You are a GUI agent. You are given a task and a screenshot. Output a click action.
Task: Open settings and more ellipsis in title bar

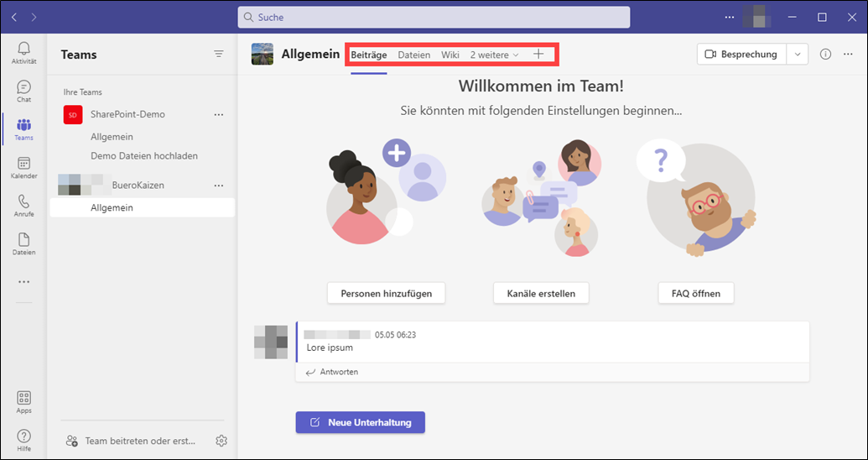coord(730,17)
